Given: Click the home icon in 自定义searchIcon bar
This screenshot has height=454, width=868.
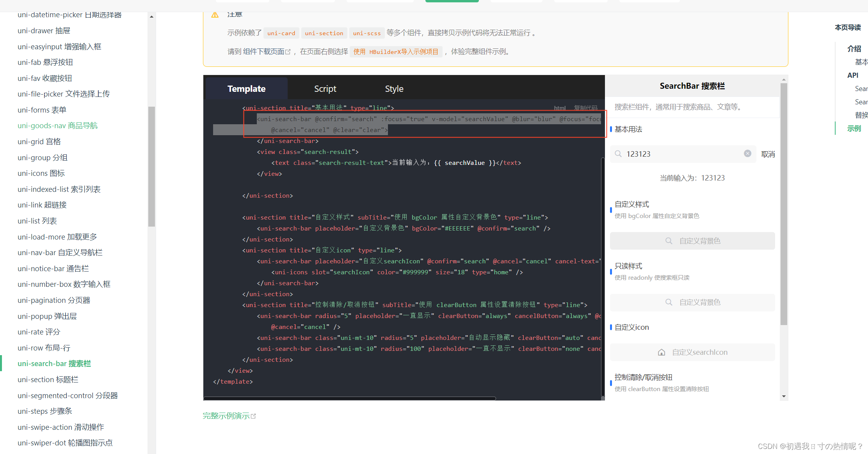Looking at the screenshot, I should click(662, 352).
